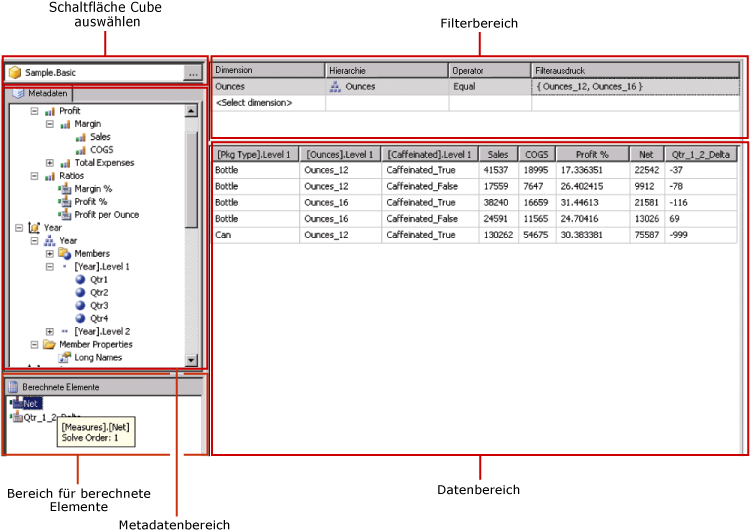Click the Net data column header
The width and height of the screenshot is (750, 532).
click(x=647, y=155)
